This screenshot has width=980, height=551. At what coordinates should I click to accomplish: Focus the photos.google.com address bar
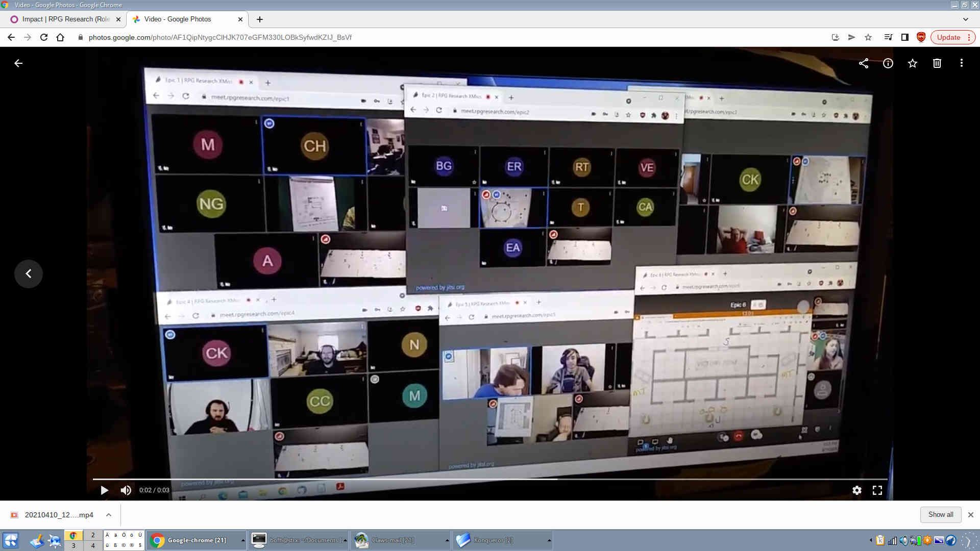449,37
